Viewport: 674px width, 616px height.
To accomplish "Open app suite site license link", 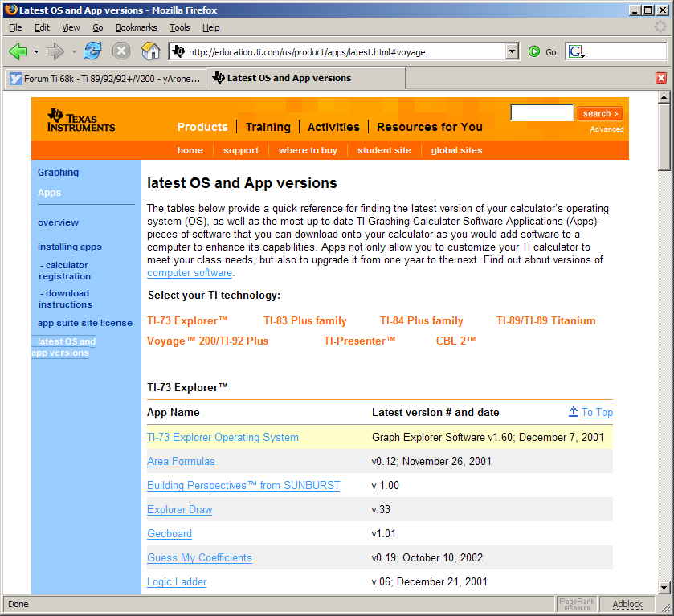I will (84, 323).
